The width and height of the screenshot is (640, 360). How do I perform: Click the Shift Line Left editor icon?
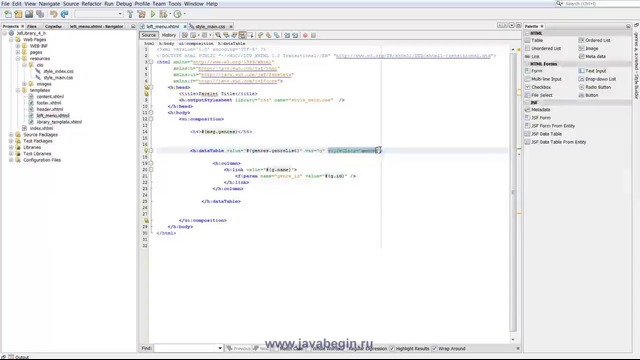287,35
